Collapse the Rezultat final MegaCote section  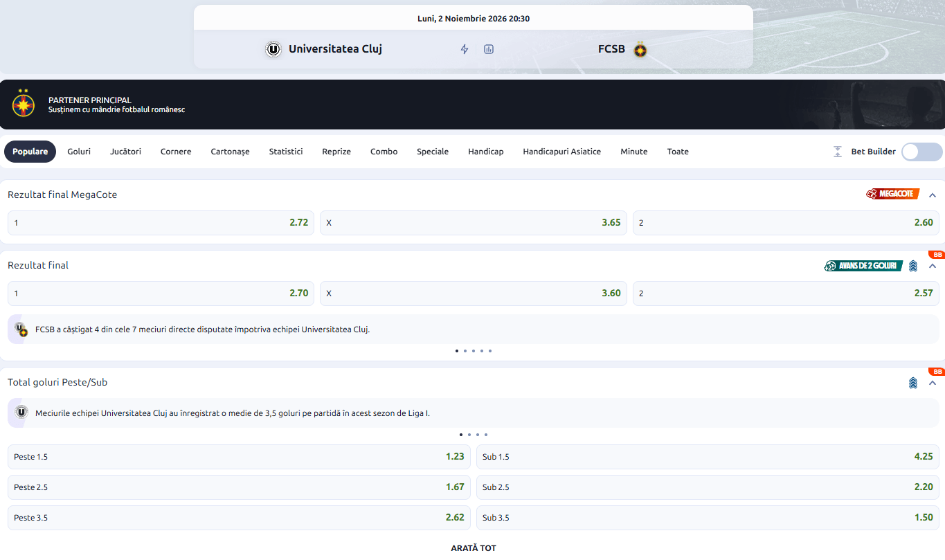pyautogui.click(x=933, y=195)
